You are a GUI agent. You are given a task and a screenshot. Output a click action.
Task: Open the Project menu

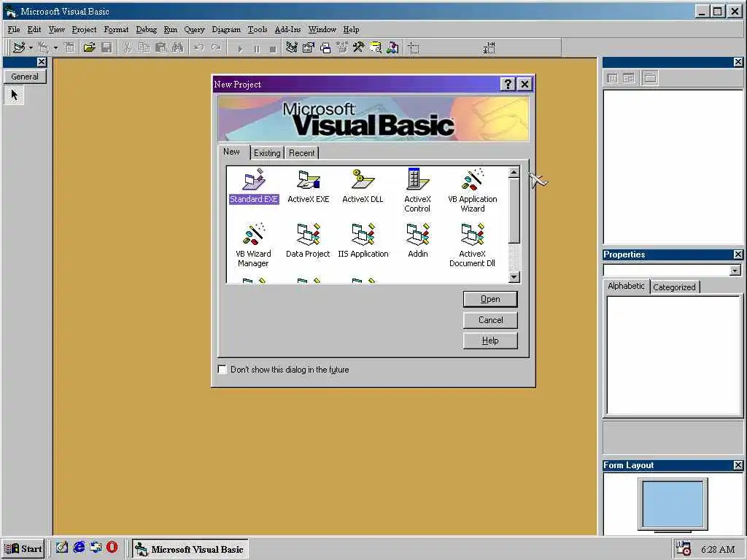[85, 29]
